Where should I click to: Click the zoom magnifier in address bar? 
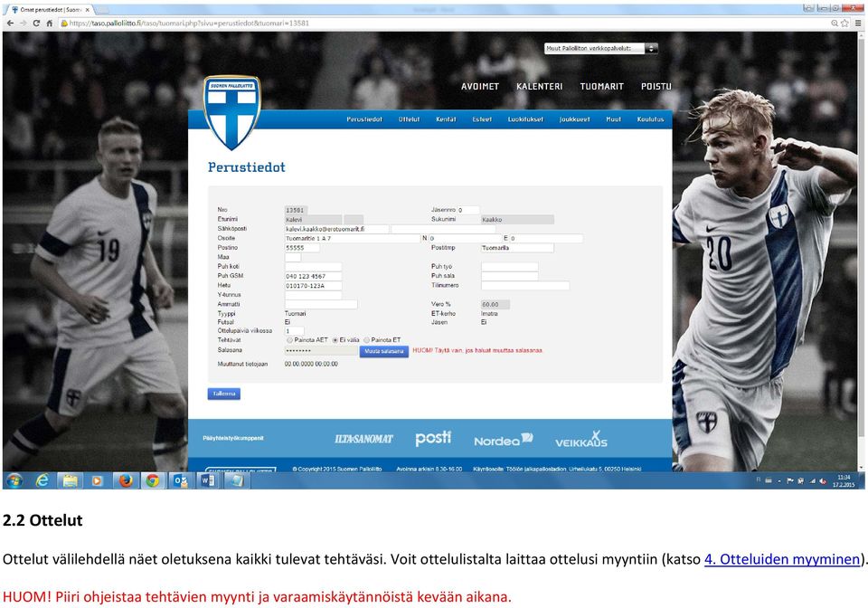pos(835,24)
